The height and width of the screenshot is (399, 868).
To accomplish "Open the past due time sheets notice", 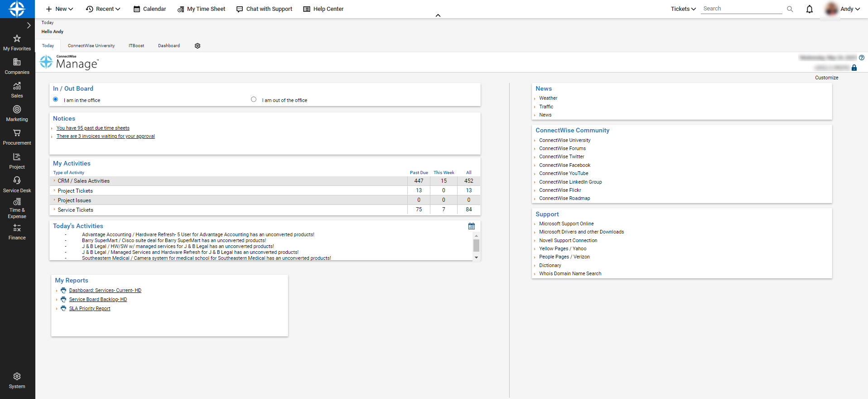I will [93, 128].
